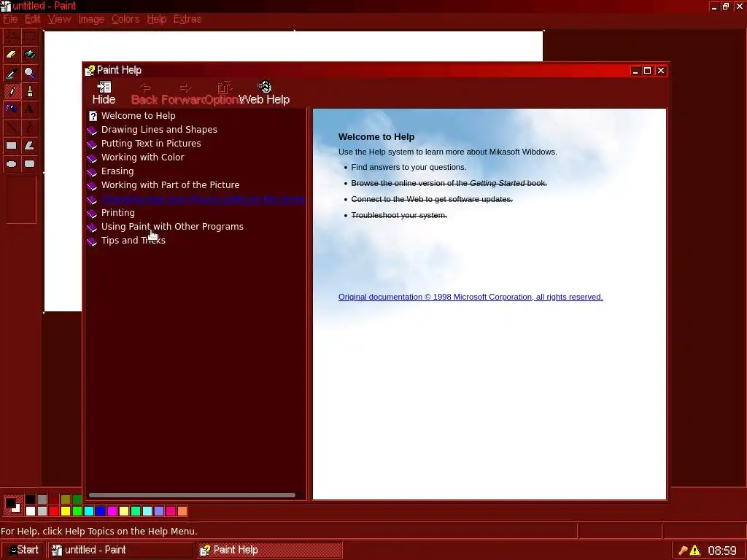Click the Forward button in Paint Help
The height and width of the screenshot is (560, 747).
185,93
